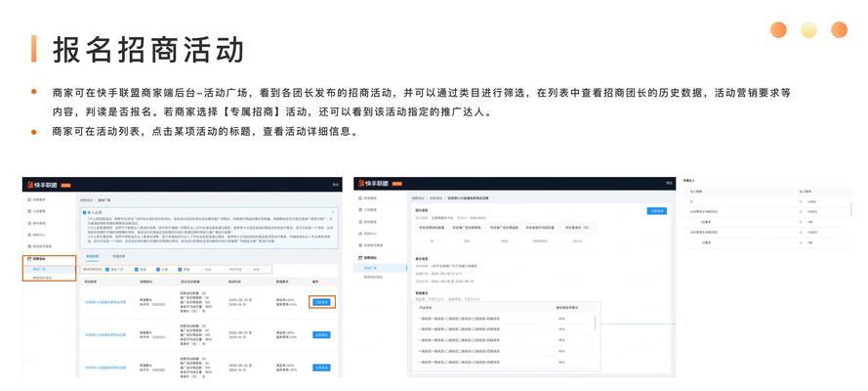868x391 pixels.
Task: Click the scrollbar of the 专属达人 table on the far right
Action: click(x=851, y=209)
